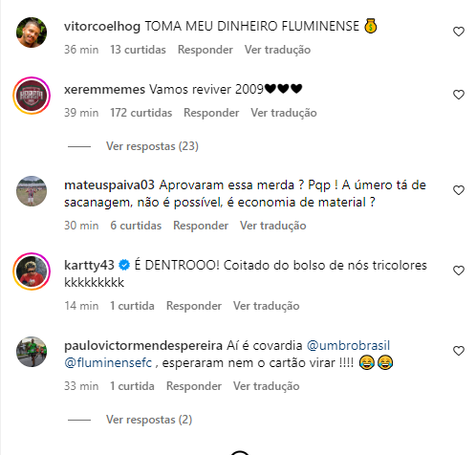Open the @fluminensefc mention link
The image size is (476, 455).
click(x=108, y=362)
